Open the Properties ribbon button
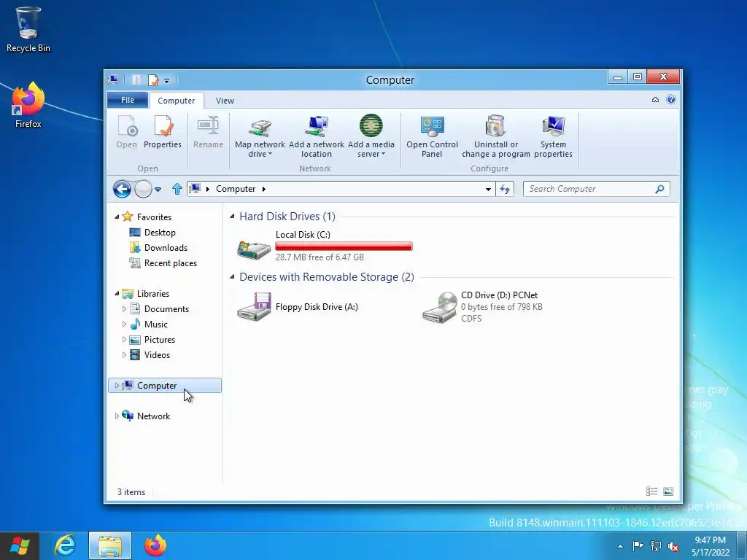Viewport: 747px width, 560px height. [x=163, y=132]
